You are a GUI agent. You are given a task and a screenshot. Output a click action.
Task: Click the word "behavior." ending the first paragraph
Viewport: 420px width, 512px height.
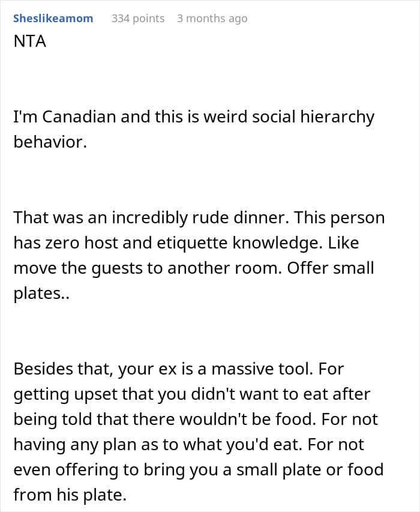tap(50, 143)
